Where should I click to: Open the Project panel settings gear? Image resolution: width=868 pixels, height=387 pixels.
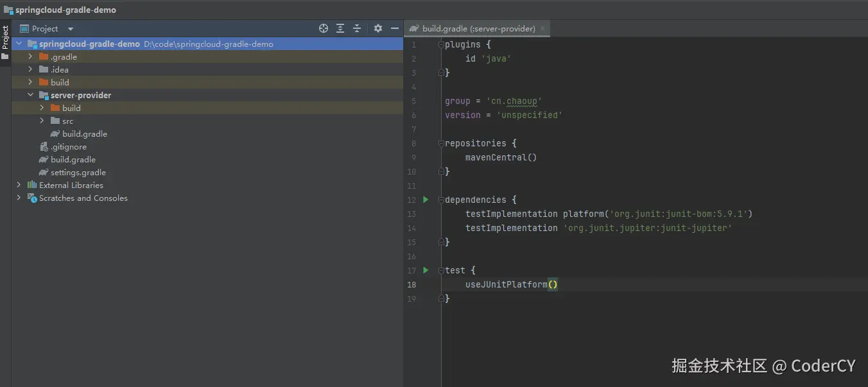pos(378,28)
